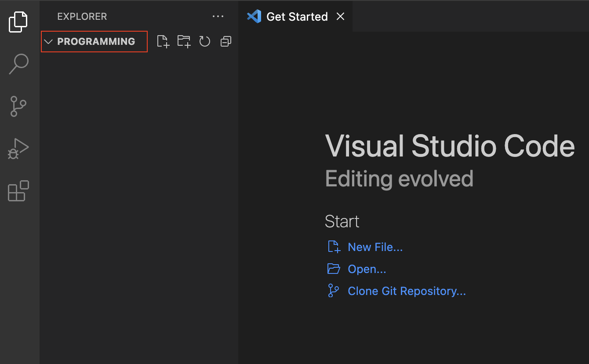Click the EXPLORER panel title
Image resolution: width=589 pixels, height=364 pixels.
82,17
